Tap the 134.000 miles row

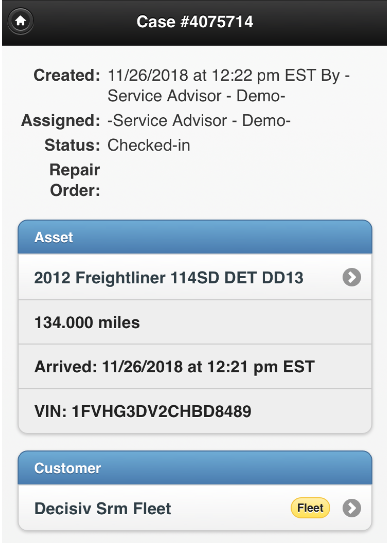tap(195, 322)
